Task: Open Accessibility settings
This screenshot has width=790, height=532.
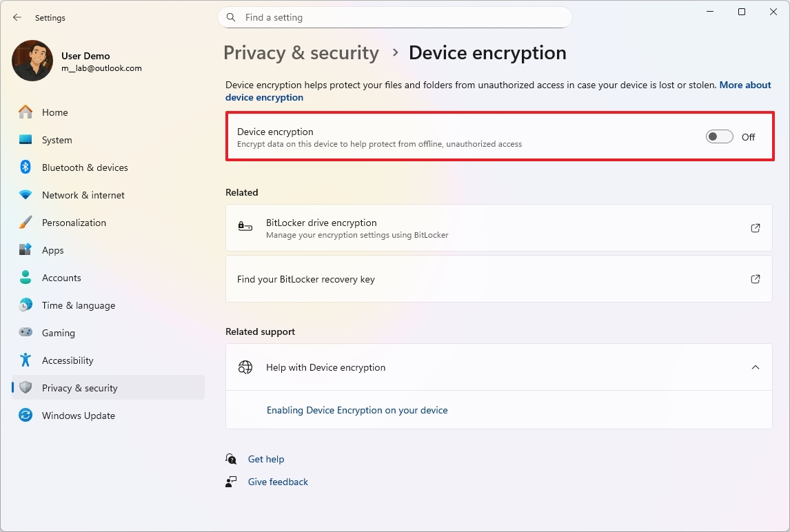Action: coord(68,360)
